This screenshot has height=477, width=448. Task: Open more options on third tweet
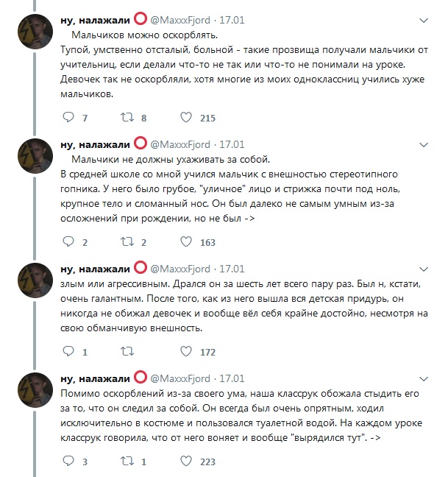[x=424, y=269]
